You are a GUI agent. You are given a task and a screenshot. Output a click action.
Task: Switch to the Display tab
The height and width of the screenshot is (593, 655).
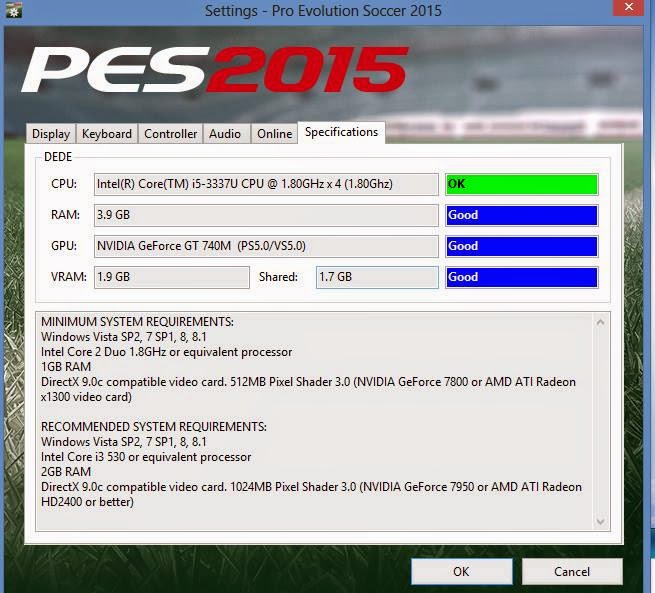click(x=51, y=134)
